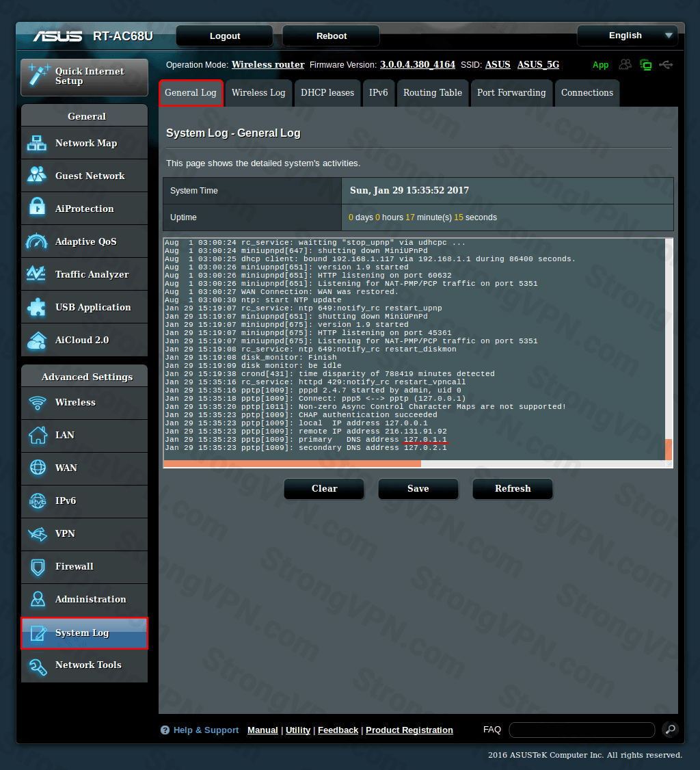Switch to the Wireless Log tab
The height and width of the screenshot is (770, 700).
(258, 93)
